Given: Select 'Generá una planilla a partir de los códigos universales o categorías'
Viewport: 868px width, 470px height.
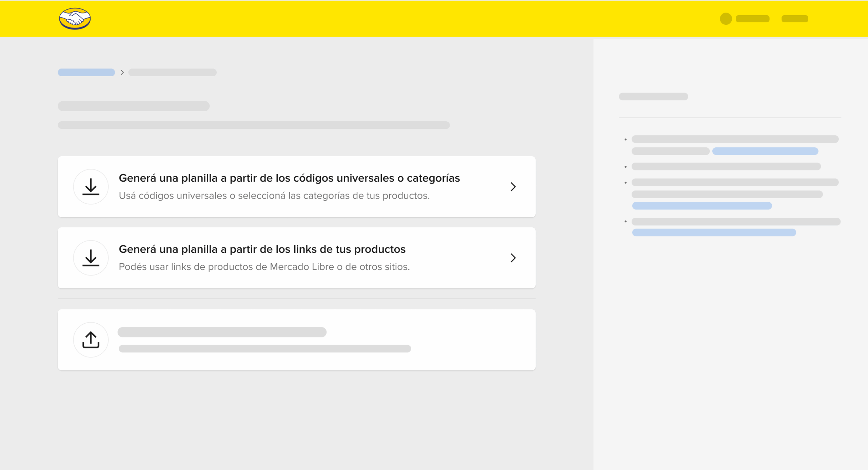Looking at the screenshot, I should [x=289, y=178].
